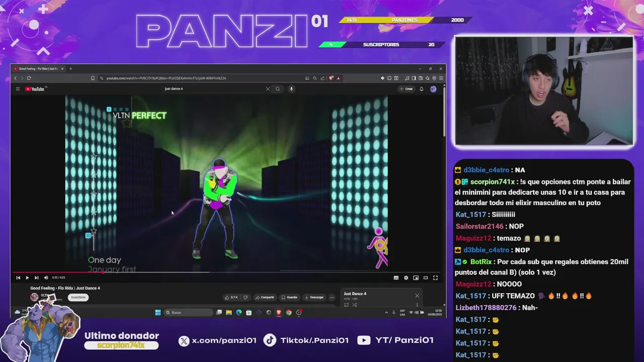Open the browser extensions puzzle icon
Screen dimensions: 644x362
coord(389,78)
